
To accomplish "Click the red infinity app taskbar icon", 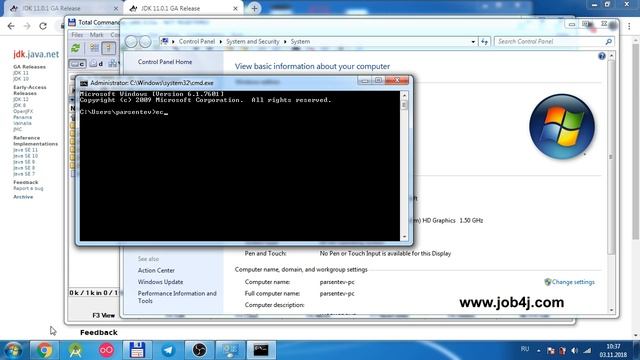I will (107, 350).
